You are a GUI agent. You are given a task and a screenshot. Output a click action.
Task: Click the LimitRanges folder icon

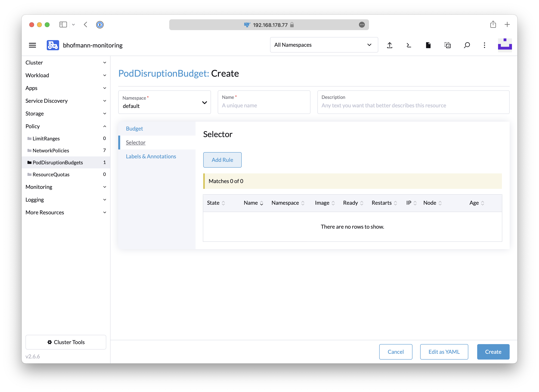[x=30, y=138]
